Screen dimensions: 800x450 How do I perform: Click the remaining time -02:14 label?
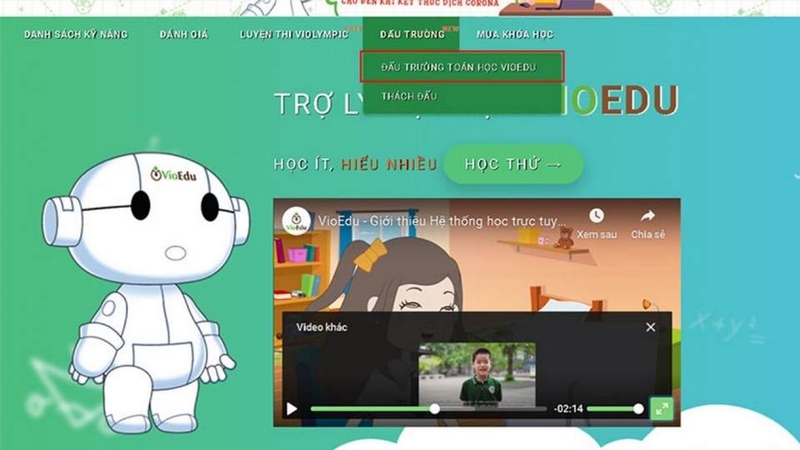[x=568, y=409]
